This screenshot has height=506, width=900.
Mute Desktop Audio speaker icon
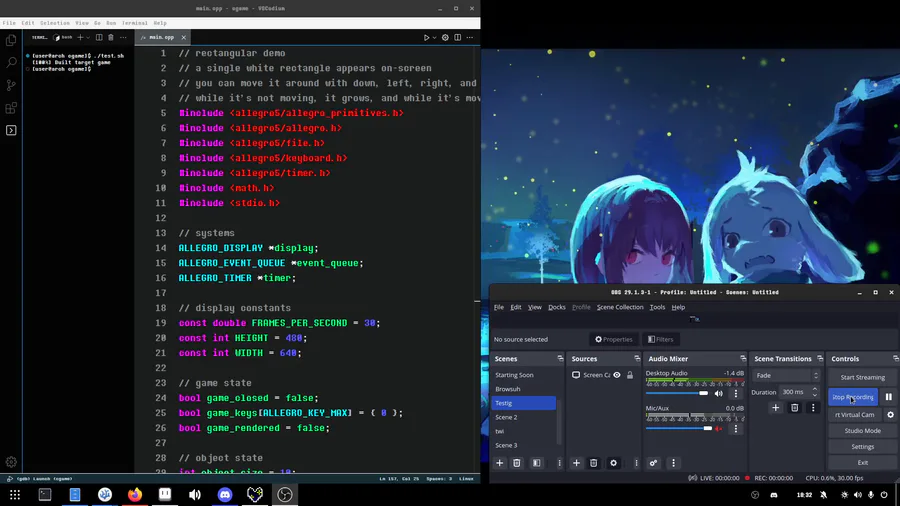coord(719,394)
